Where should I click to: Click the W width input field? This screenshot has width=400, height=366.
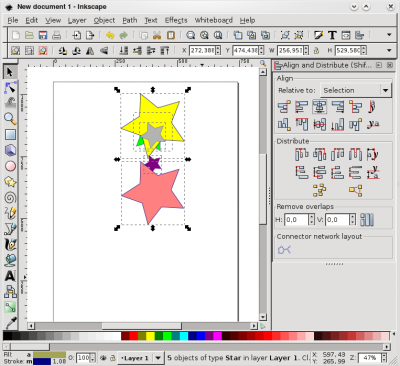click(290, 51)
